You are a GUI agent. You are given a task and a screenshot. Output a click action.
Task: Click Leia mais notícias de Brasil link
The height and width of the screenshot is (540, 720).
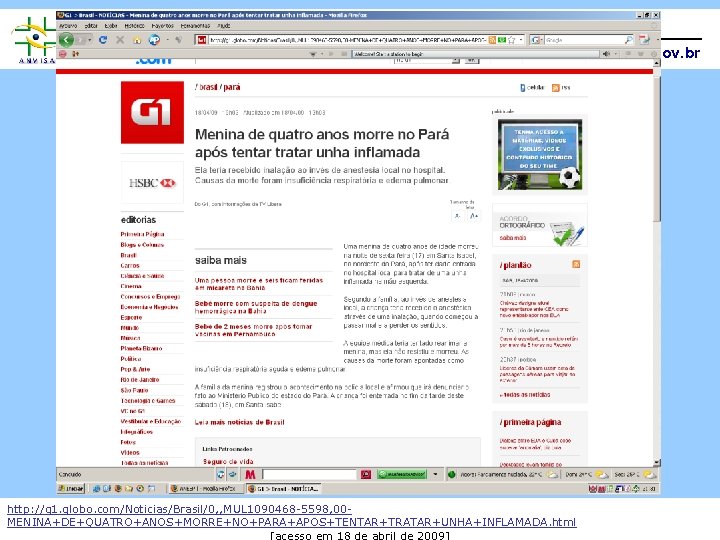pyautogui.click(x=240, y=422)
